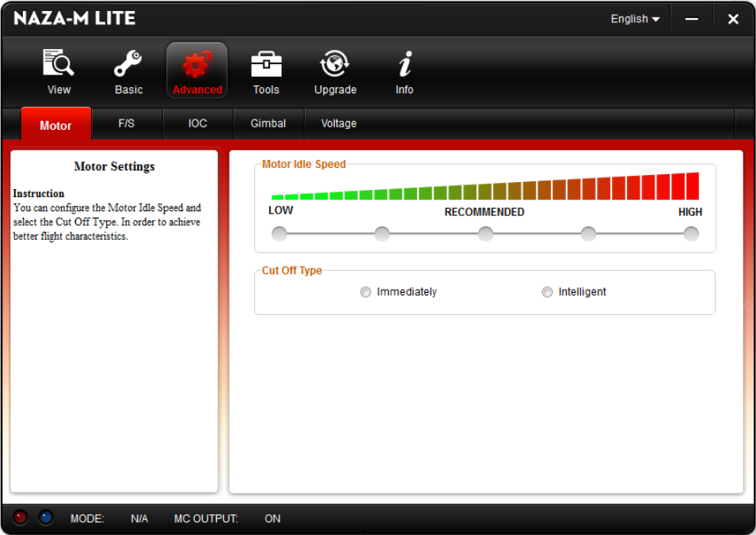Set idle speed slider to LOW position

tap(279, 233)
